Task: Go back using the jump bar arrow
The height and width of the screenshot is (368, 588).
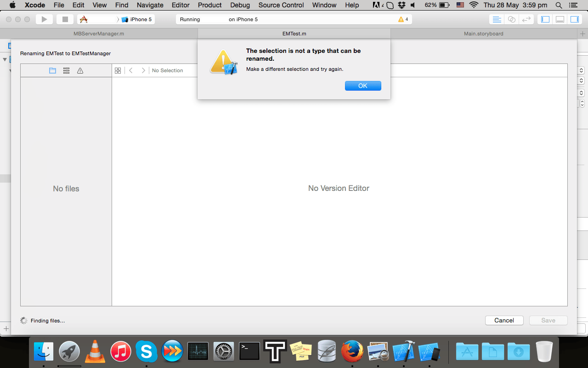Action: 131,70
